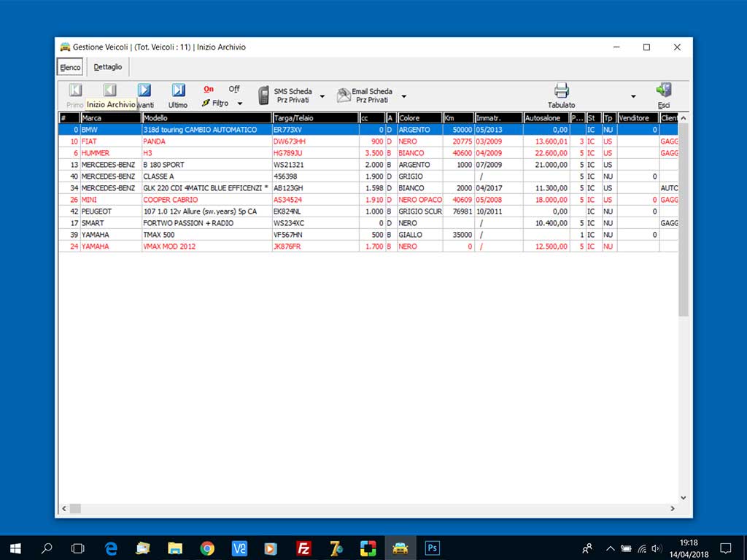Select the CLASSE A row

(368, 176)
